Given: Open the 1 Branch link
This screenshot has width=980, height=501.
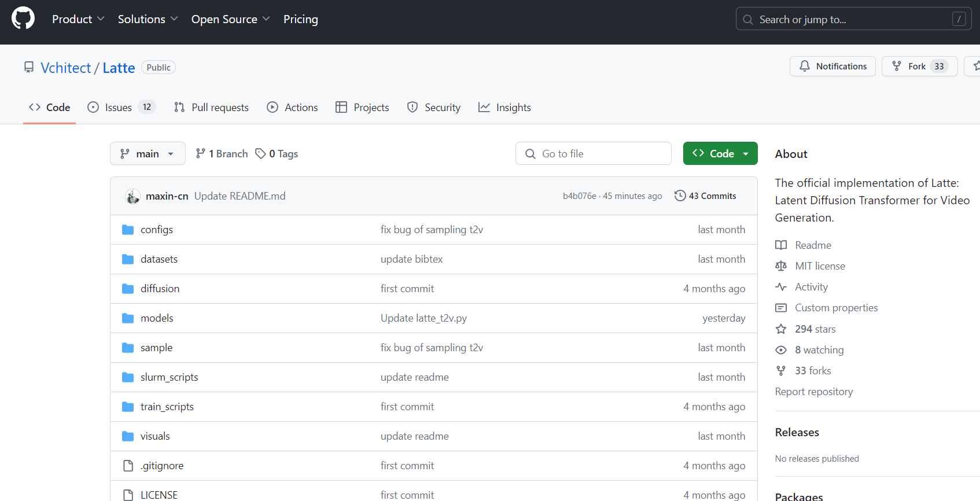Looking at the screenshot, I should [222, 153].
